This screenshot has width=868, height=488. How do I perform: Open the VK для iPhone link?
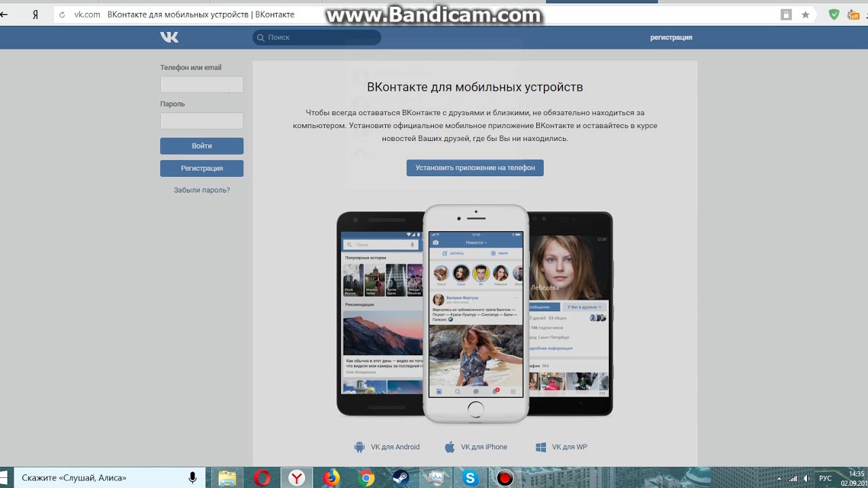click(x=484, y=447)
